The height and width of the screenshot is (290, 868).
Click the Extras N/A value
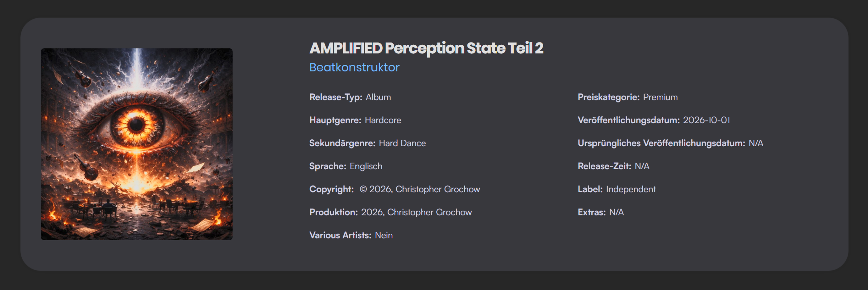(x=616, y=212)
